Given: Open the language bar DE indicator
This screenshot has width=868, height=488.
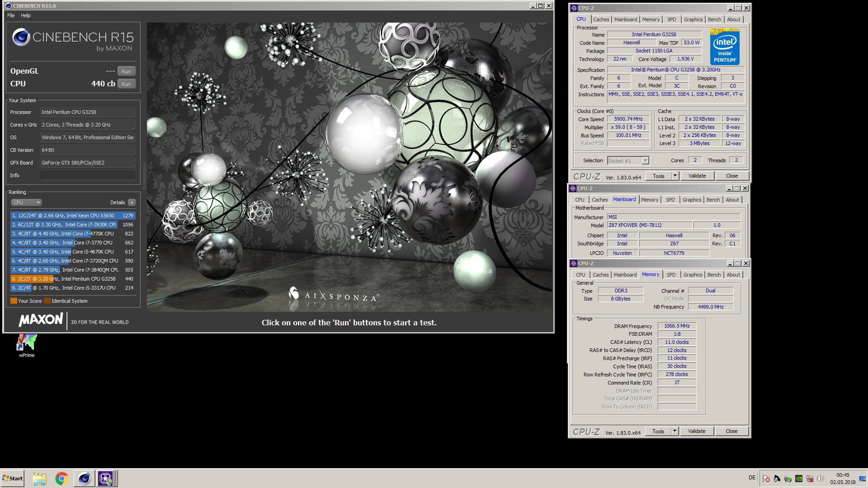Looking at the screenshot, I should click(x=752, y=478).
